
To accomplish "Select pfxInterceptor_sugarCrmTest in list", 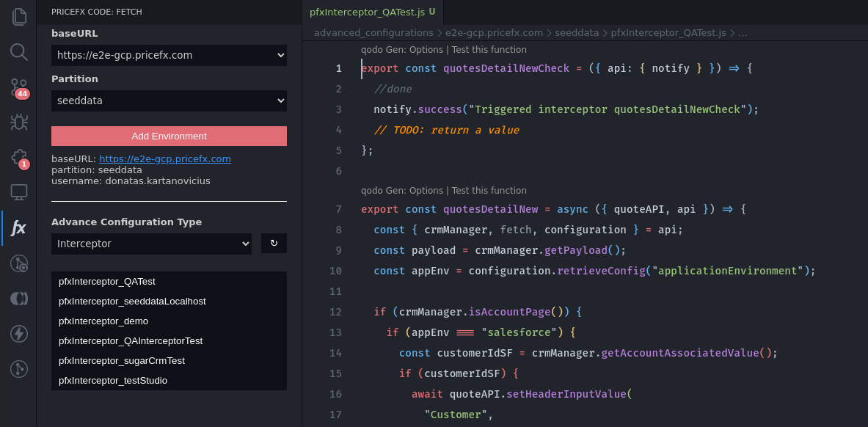I will [x=122, y=361].
